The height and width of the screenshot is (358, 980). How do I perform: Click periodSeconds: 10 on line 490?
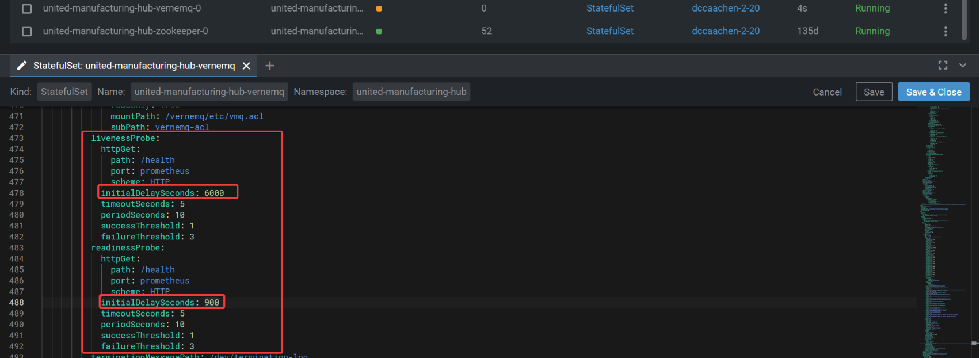pos(143,325)
